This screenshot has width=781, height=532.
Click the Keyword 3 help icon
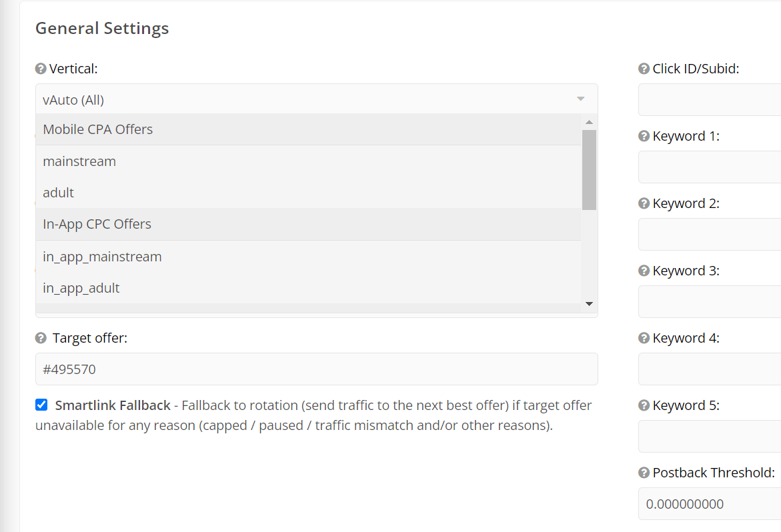[x=644, y=270]
